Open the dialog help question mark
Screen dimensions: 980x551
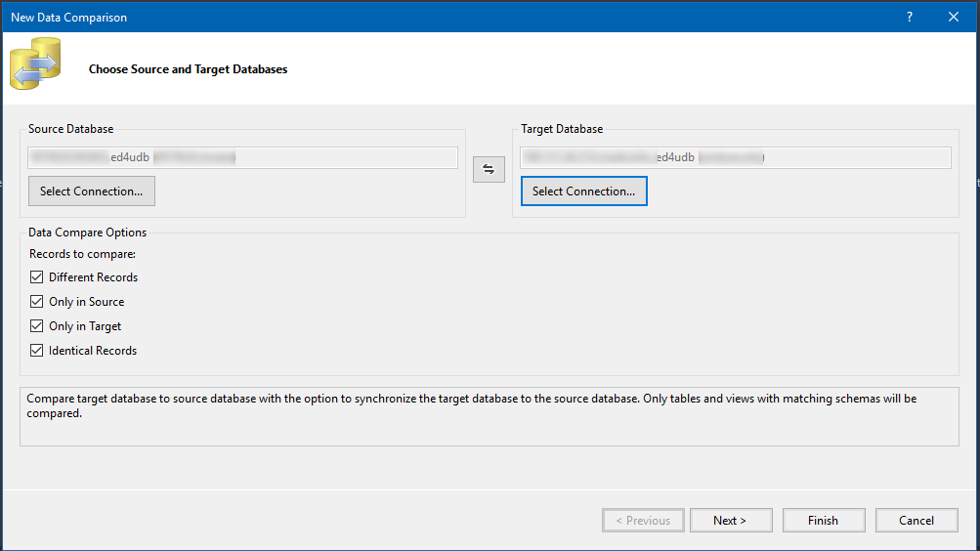(910, 17)
